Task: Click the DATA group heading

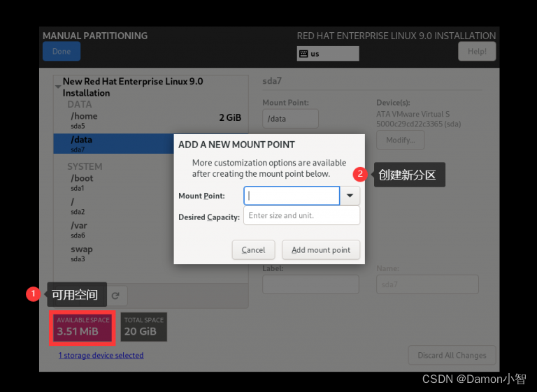Action: 80,104
